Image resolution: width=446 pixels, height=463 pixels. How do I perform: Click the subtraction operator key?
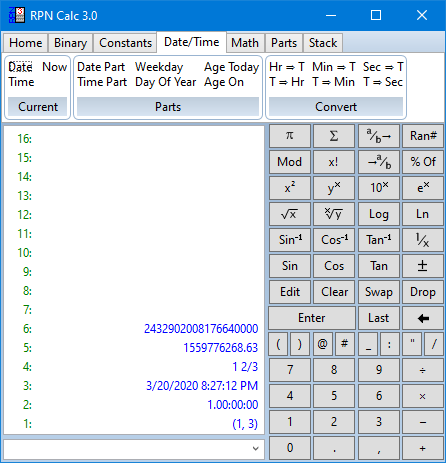(x=423, y=422)
